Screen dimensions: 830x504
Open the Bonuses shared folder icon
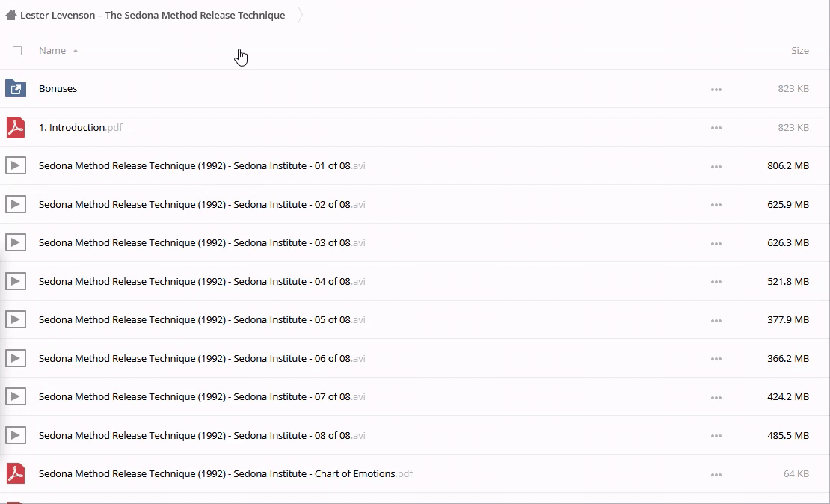point(16,89)
